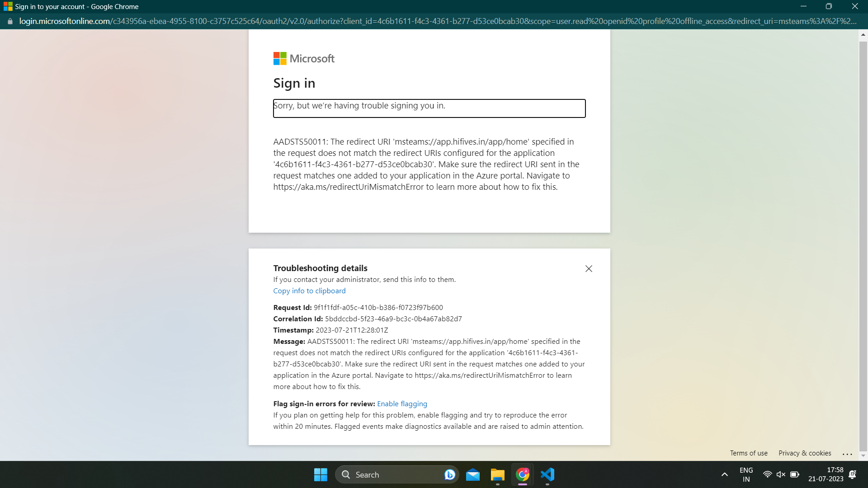The height and width of the screenshot is (488, 868).
Task: Open File Explorer from the taskbar
Action: pyautogui.click(x=497, y=474)
